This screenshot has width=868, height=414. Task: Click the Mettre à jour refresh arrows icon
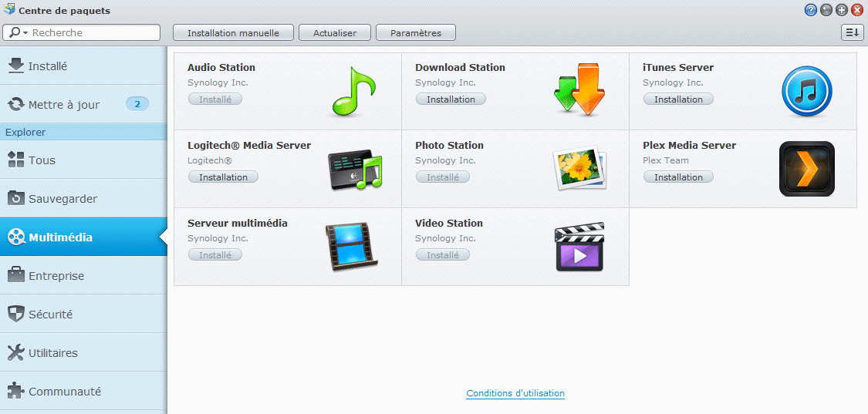pos(16,104)
